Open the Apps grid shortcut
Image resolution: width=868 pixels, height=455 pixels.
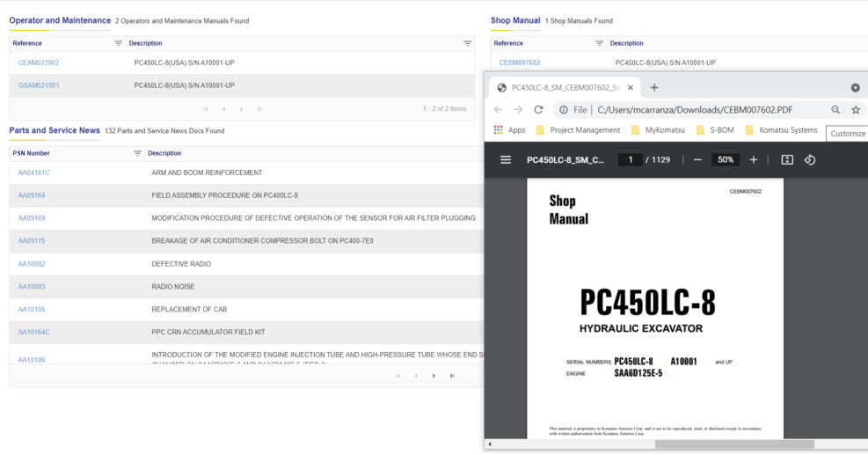tap(510, 129)
